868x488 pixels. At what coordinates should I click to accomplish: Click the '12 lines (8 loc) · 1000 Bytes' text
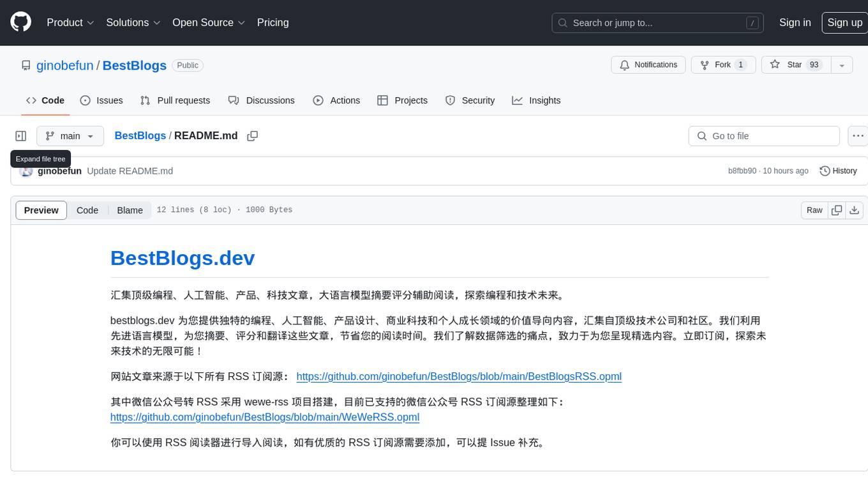(x=224, y=210)
